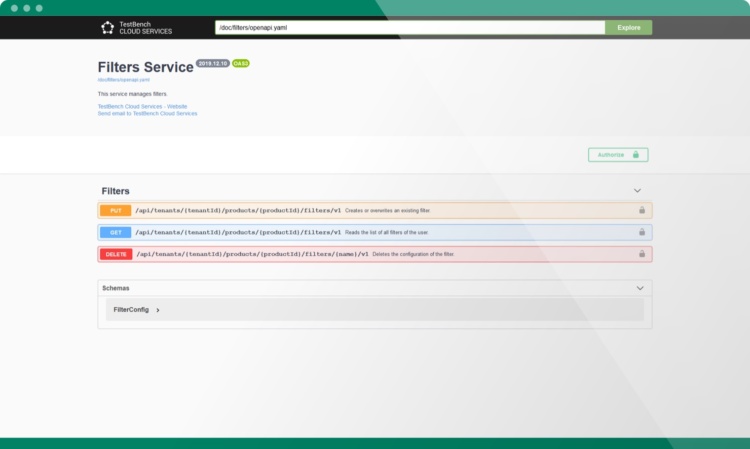Open the TestBench Cloud Services - Website link
The image size is (750, 449).
[142, 107]
